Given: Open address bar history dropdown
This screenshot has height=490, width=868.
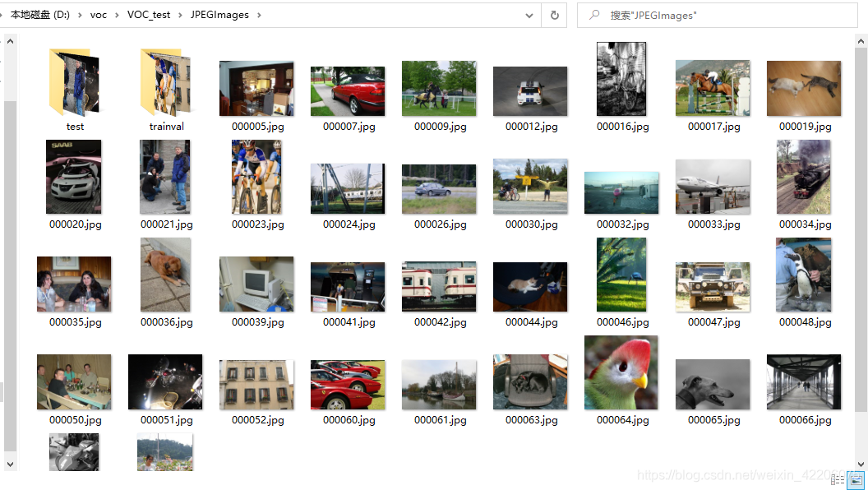Looking at the screenshot, I should click(529, 16).
